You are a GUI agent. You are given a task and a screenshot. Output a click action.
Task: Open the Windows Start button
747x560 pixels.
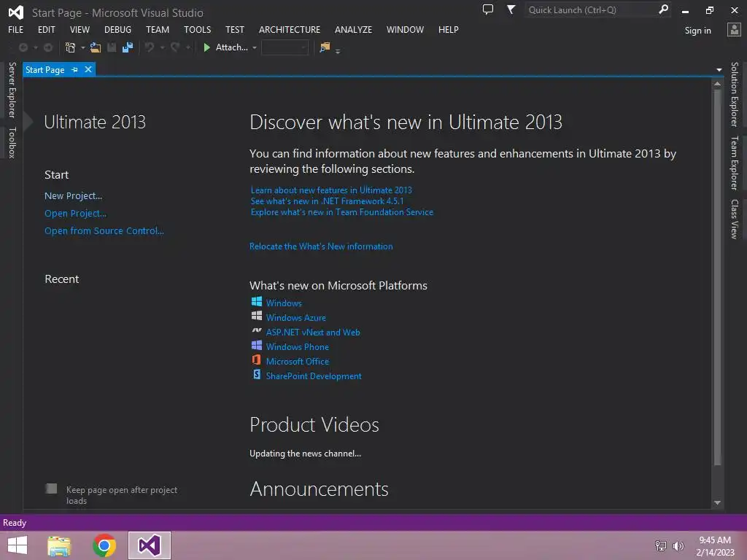(18, 545)
